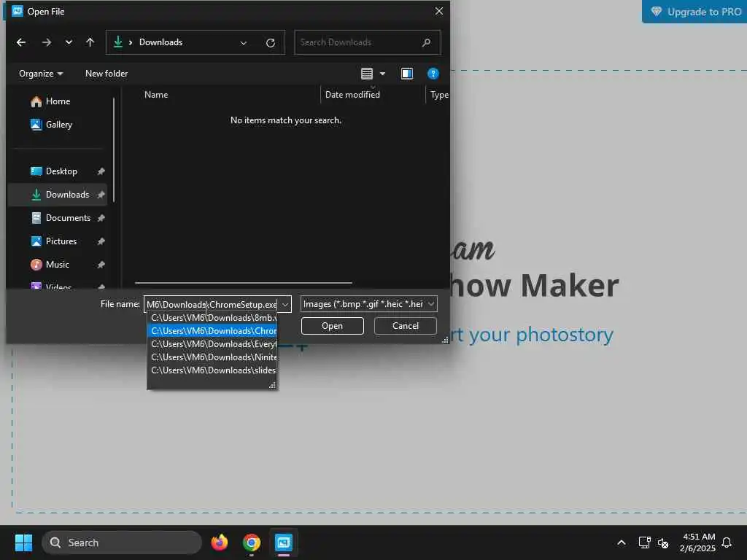
Task: Open view options dropdown arrow
Action: coord(382,74)
